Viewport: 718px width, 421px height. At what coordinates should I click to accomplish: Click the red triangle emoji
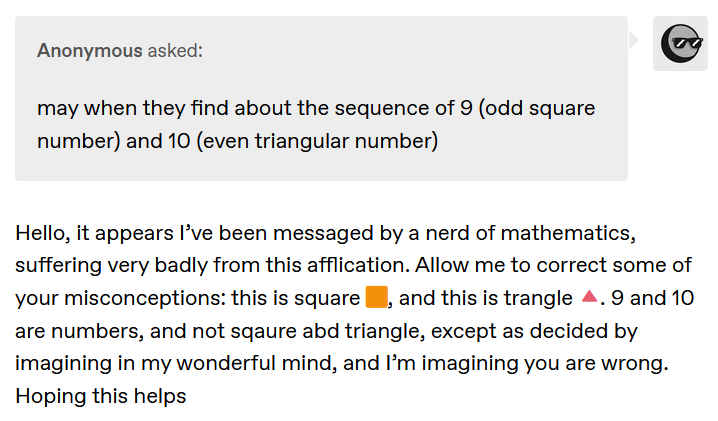point(589,298)
